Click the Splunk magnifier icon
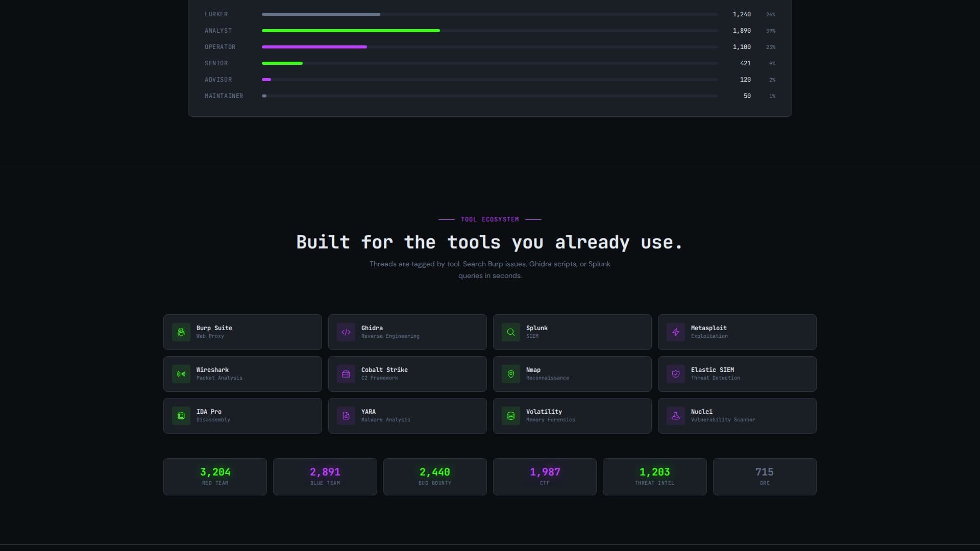This screenshot has height=551, width=980. coord(511,332)
